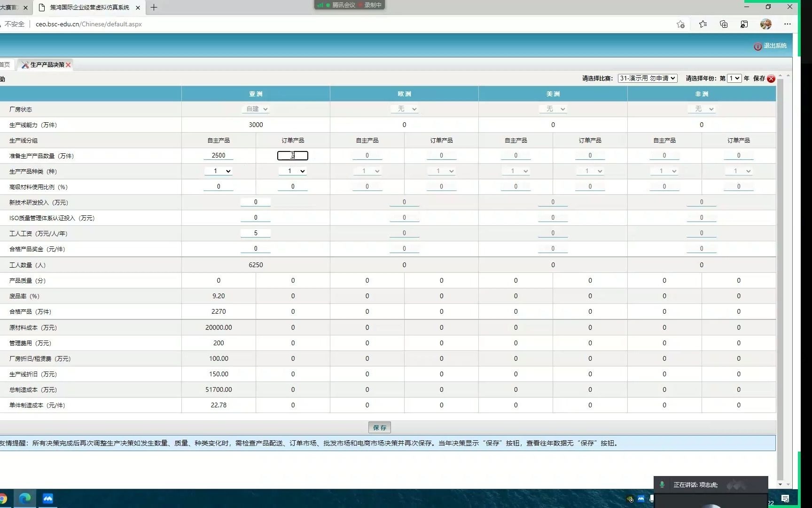
Task: Click 亚洲 原材料成本 value 20000.00
Action: point(219,328)
